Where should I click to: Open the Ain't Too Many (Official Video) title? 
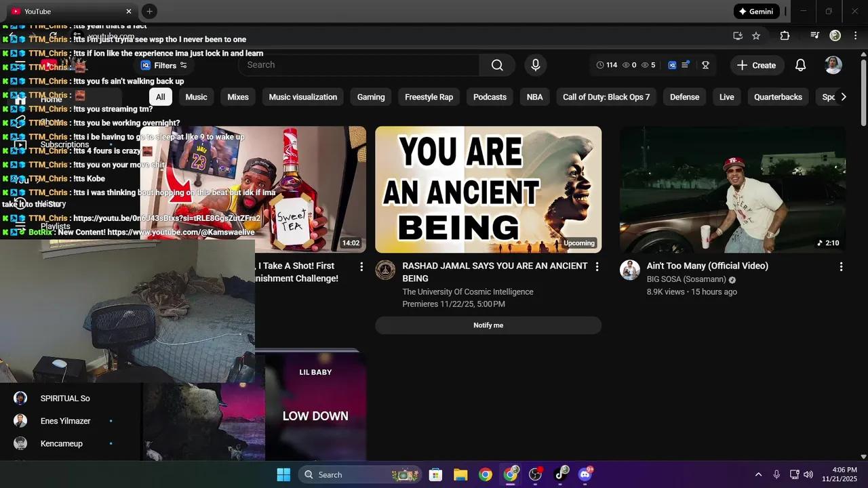pos(707,266)
